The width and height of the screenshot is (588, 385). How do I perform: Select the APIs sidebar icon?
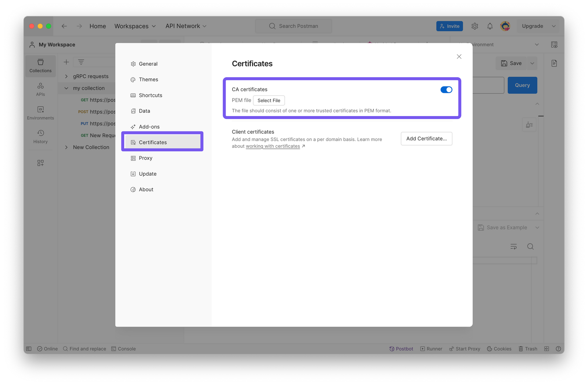click(40, 89)
